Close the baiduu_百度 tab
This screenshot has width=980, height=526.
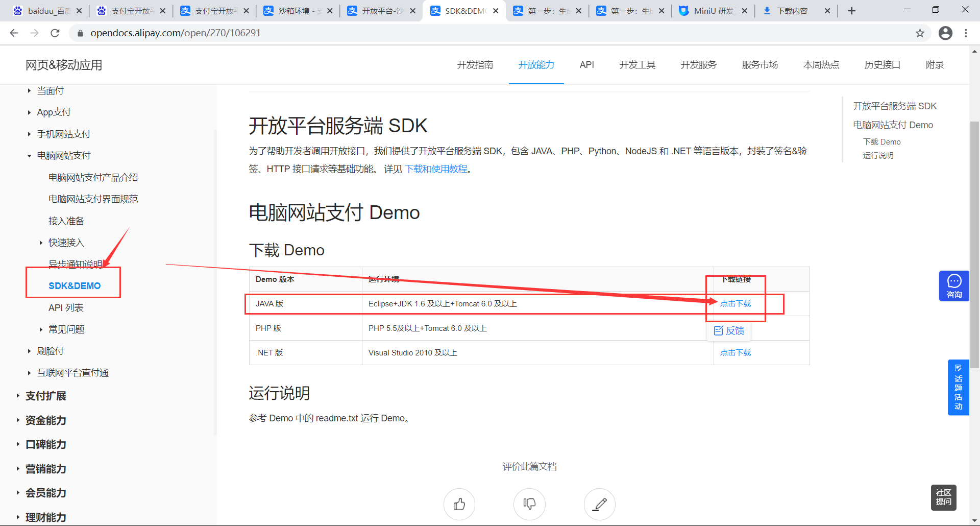[x=79, y=11]
